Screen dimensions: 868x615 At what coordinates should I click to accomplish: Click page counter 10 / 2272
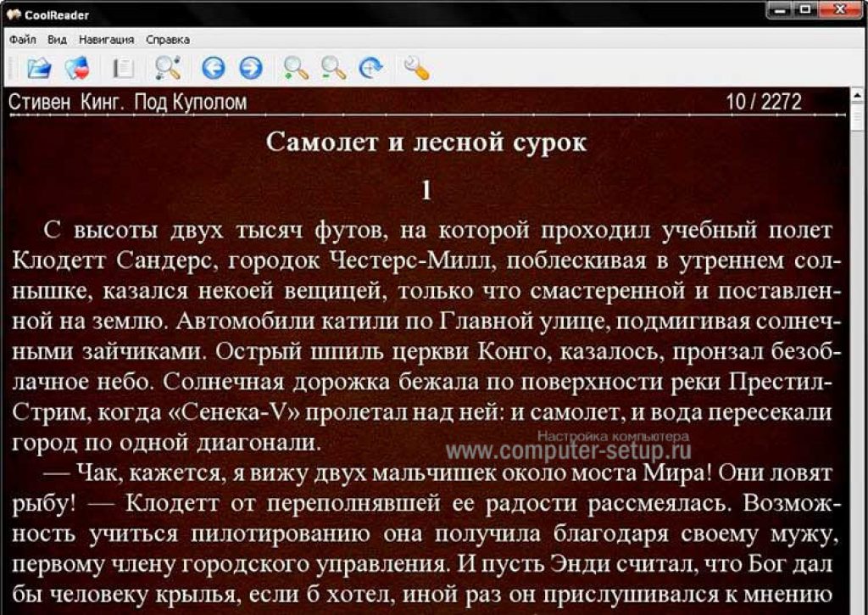click(x=764, y=102)
